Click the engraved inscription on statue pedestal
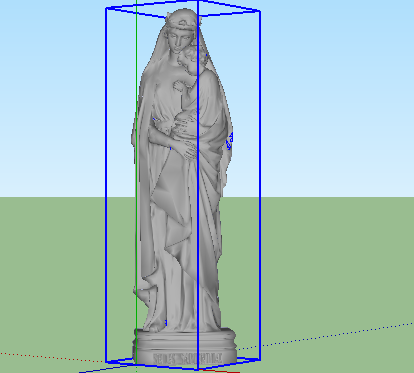 pos(188,359)
